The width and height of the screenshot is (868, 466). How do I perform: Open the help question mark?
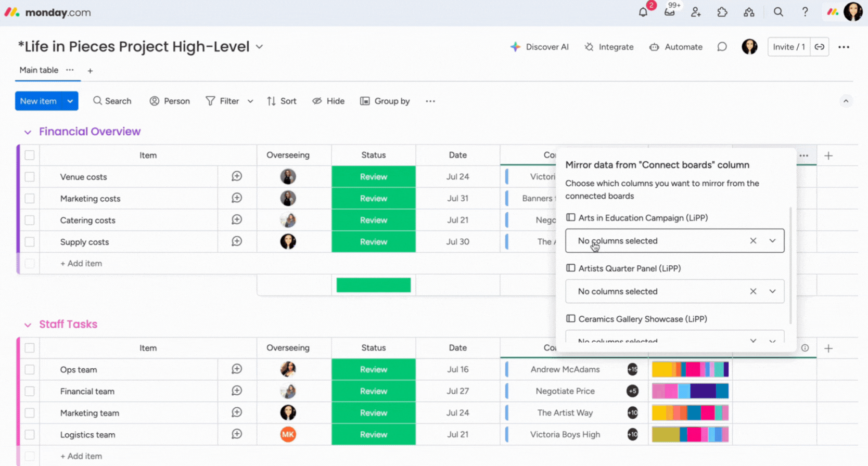[805, 12]
